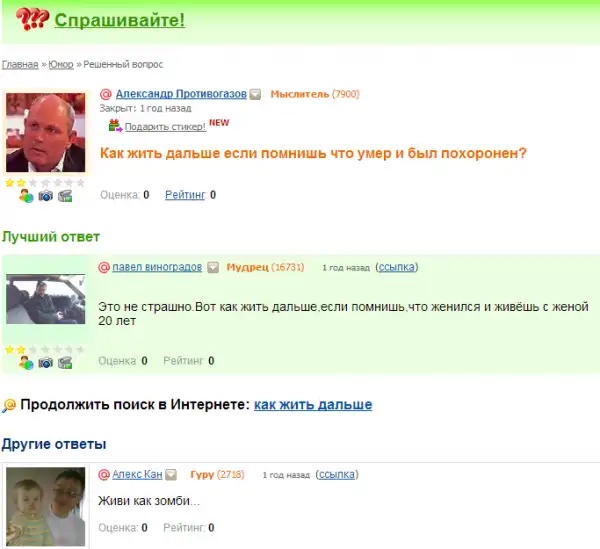Image resolution: width=600 pixels, height=549 pixels.
Task: Expand the dropdown arrow after Алекс Кан
Action: [x=171, y=475]
